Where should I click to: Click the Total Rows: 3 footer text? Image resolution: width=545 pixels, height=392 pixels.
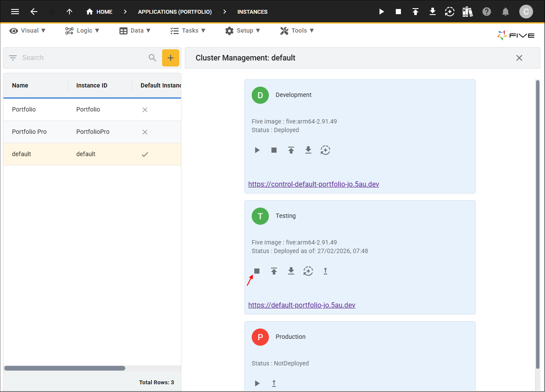pyautogui.click(x=157, y=382)
